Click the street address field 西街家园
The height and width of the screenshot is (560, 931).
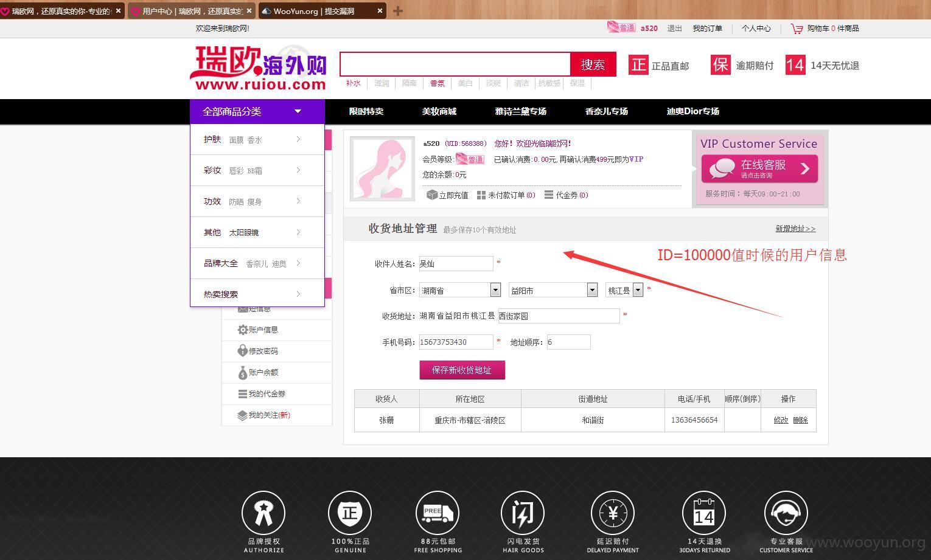pos(559,316)
